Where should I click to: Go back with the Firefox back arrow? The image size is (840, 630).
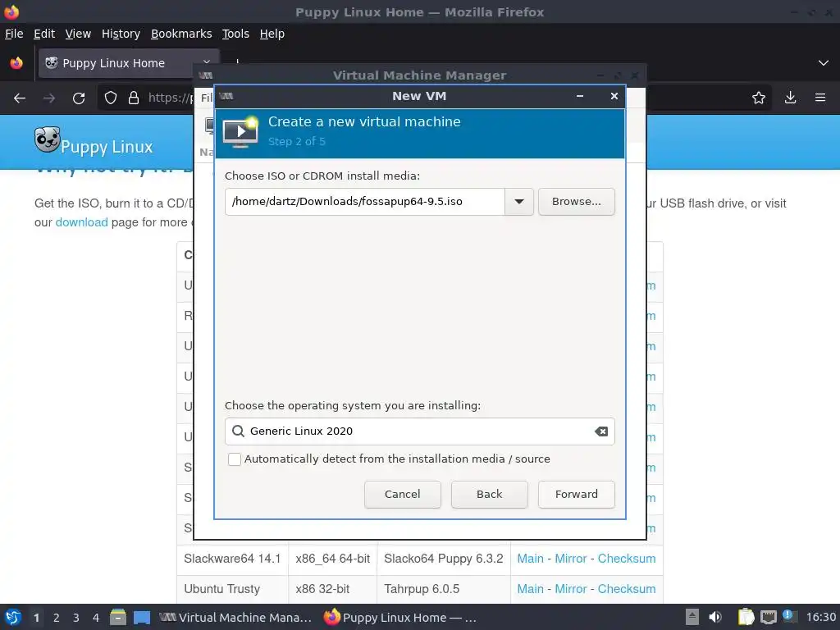click(x=20, y=98)
